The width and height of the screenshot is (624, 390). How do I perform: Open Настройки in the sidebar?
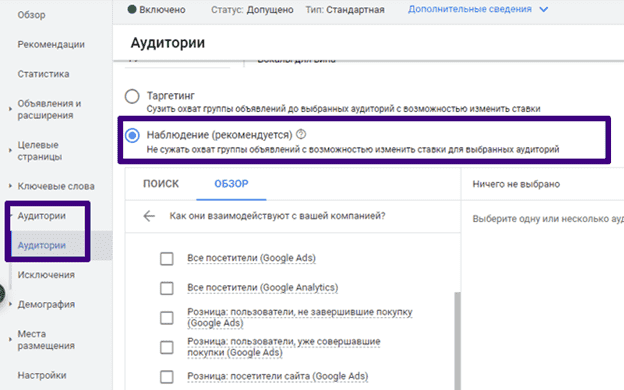point(42,375)
